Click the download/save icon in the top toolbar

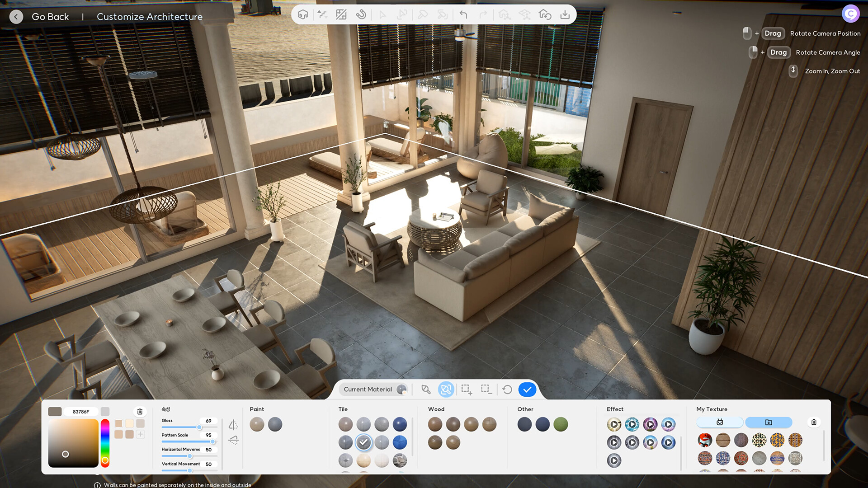(x=564, y=15)
